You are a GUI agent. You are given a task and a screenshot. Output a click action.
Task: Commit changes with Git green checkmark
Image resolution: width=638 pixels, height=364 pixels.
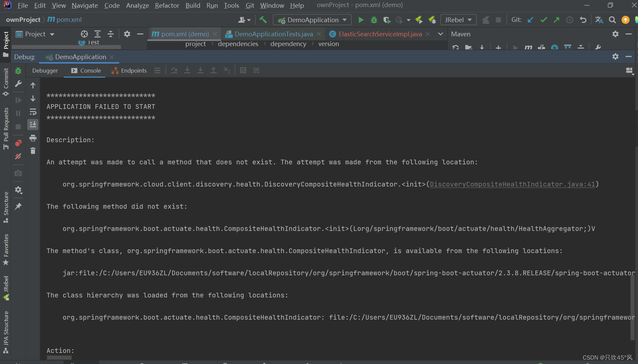point(543,20)
